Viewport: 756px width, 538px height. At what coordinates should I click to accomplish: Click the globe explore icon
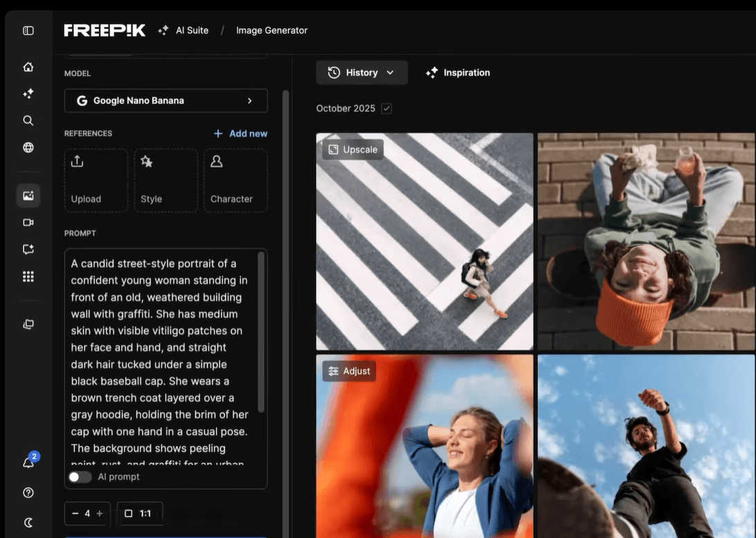click(x=26, y=145)
